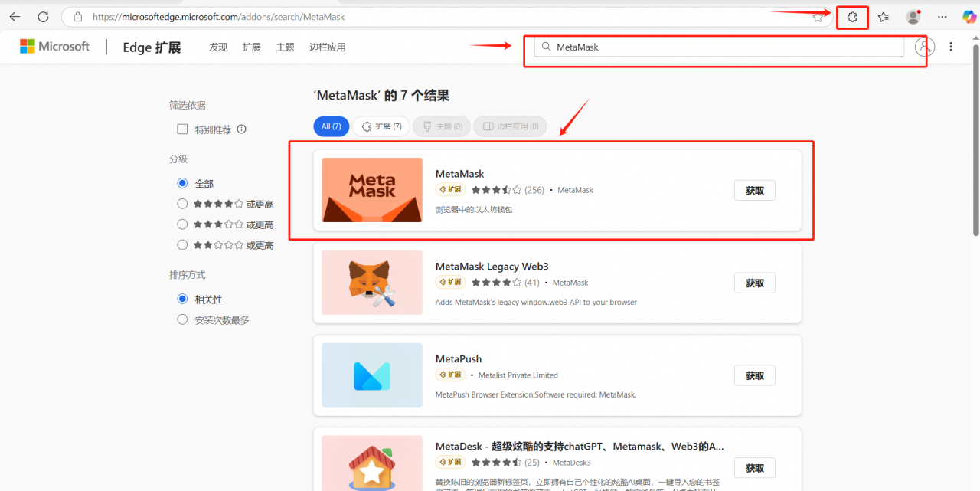Viewport: 980px width, 491px height.
Task: Sort results by 安装次数最多
Action: click(x=182, y=319)
